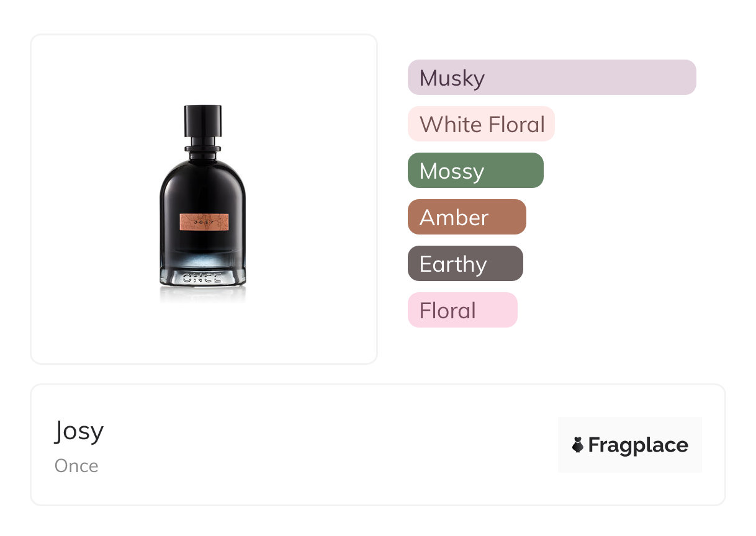Click the bottle's reflection below the base
Screen dimensions: 756x536
tap(203, 295)
